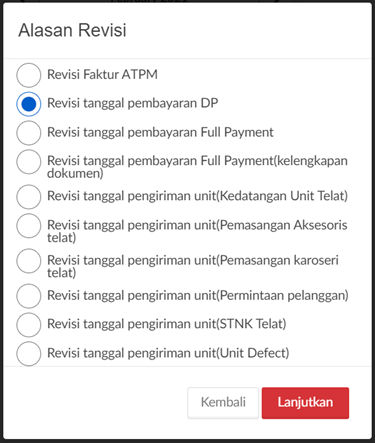Click label text for pengiriman unit(STNK Telat)

tap(167, 324)
